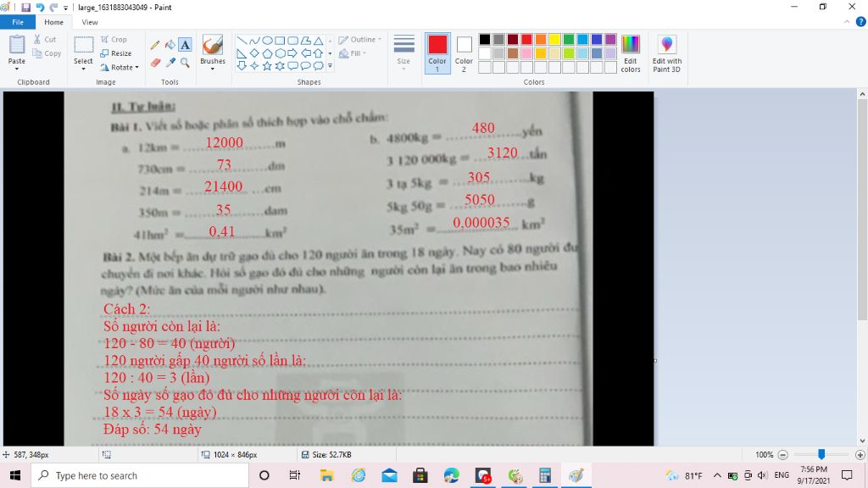Expand the shapes gallery more arrow

pyautogui.click(x=330, y=66)
